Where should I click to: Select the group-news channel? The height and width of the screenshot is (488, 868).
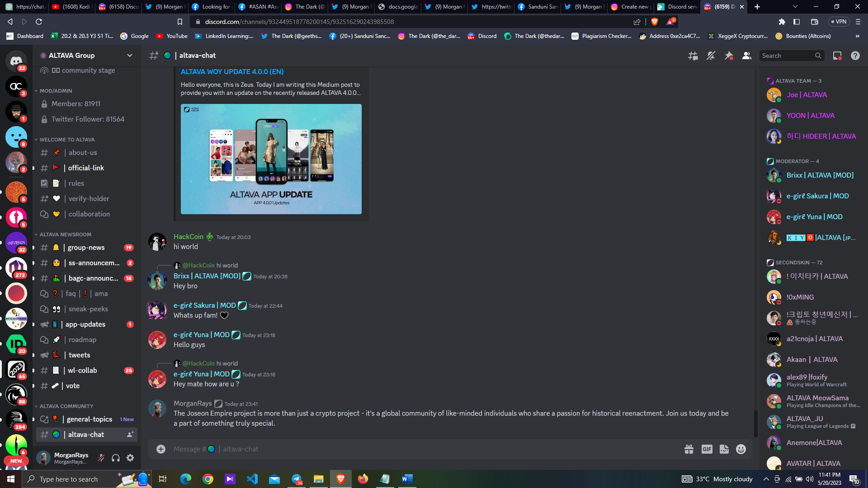[87, 248]
